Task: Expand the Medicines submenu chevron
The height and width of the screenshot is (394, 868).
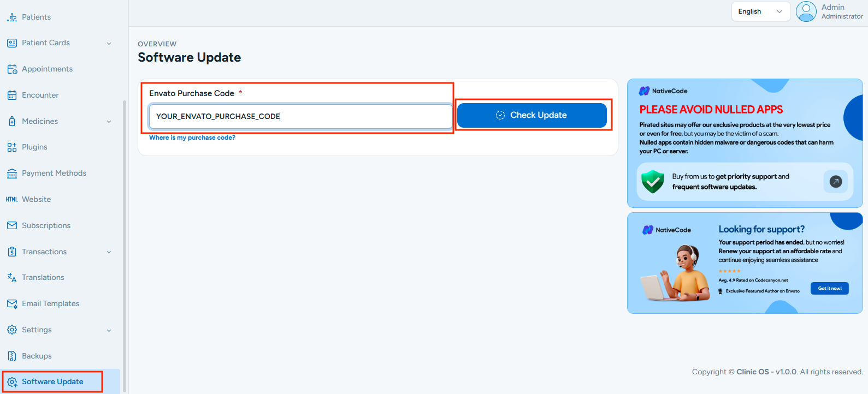Action: click(109, 122)
